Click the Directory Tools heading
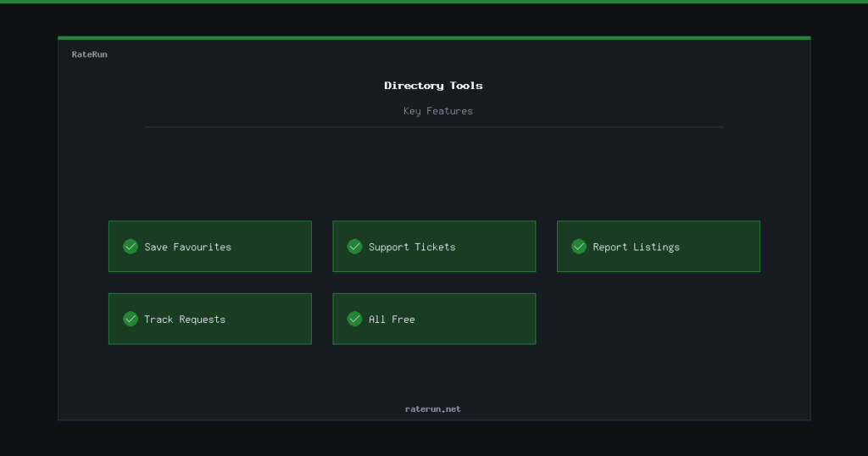868x456 pixels. click(x=433, y=86)
